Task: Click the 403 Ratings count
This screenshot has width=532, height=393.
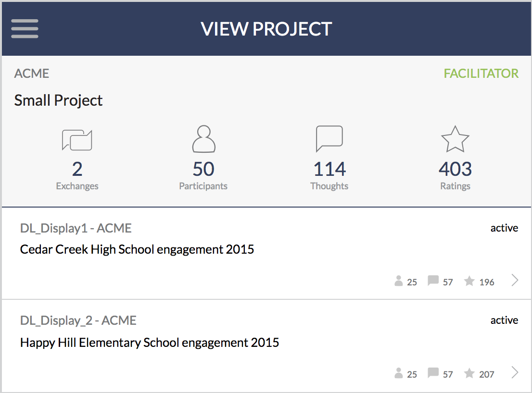Action: [x=455, y=169]
